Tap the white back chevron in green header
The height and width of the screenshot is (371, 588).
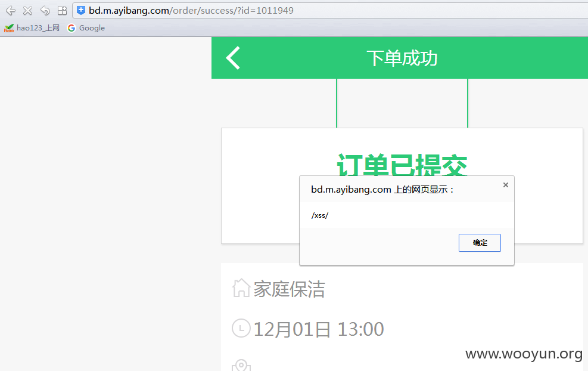(x=233, y=58)
